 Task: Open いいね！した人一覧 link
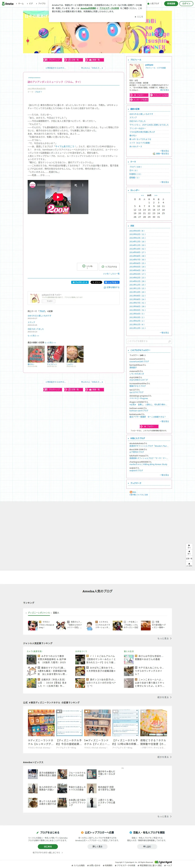[x=111, y=274]
